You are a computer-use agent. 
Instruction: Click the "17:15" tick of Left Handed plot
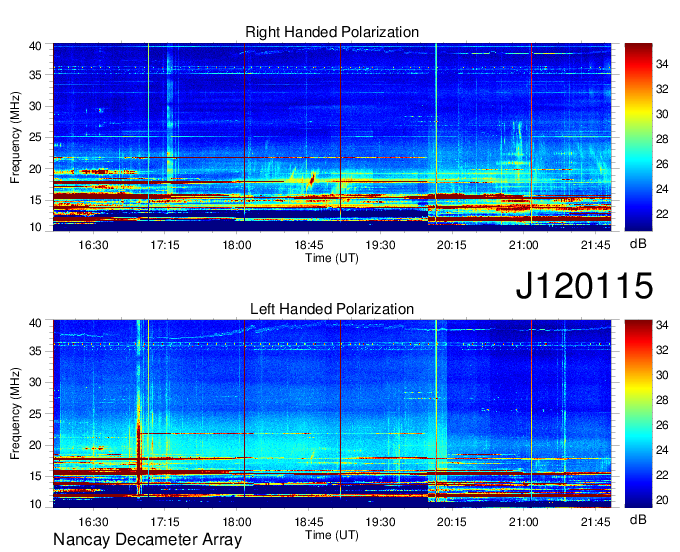coord(165,522)
